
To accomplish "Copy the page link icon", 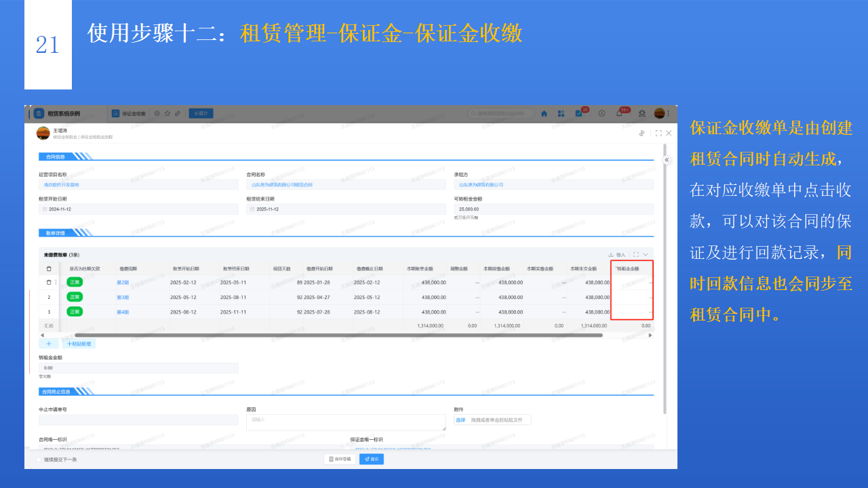I will [177, 113].
